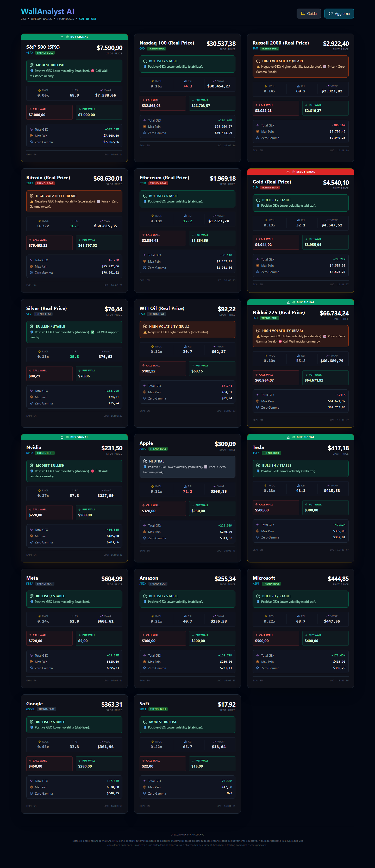Click the warning icon in Tesla BUY SIGNAL banner
Viewport: 375px width, 868px height.
288,437
